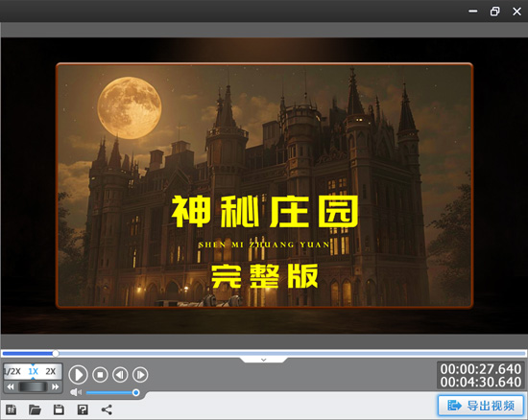Play the video preview
Screen dimensions: 528x420
[78, 375]
